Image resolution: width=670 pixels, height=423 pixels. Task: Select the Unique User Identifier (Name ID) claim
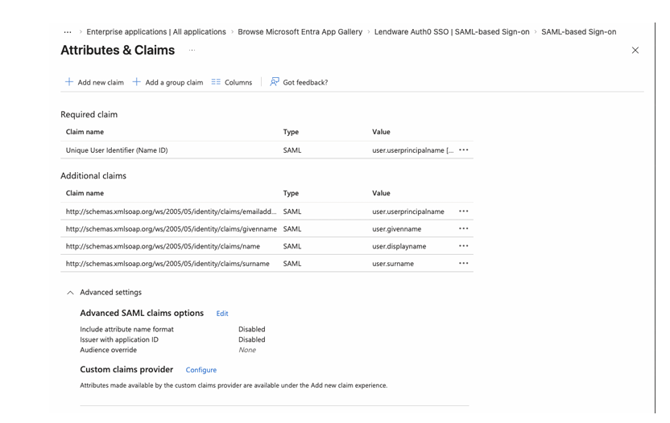pos(115,150)
